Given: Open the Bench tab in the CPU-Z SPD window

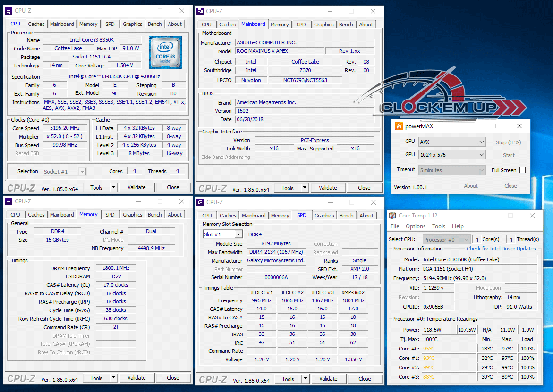Looking at the screenshot, I should [346, 216].
